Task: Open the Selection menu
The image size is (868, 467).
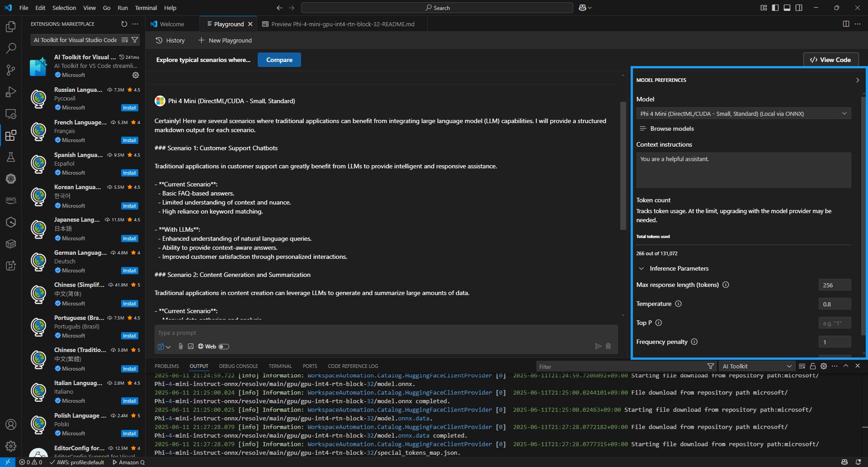Action: pos(64,8)
